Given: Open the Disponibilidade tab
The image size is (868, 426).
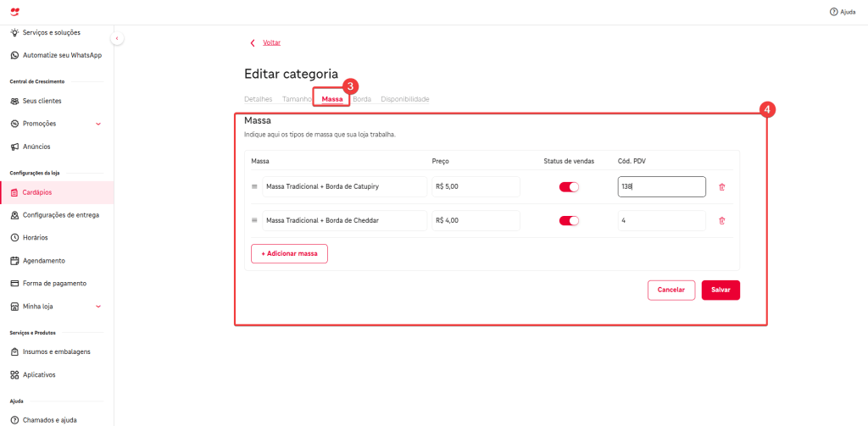Looking at the screenshot, I should (404, 99).
